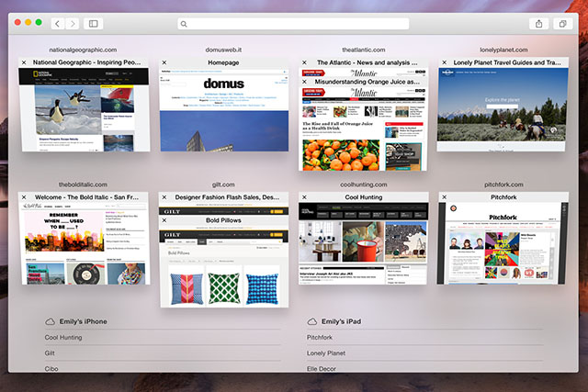Close the domus Homepage tab
This screenshot has width=588, height=392.
click(x=164, y=62)
